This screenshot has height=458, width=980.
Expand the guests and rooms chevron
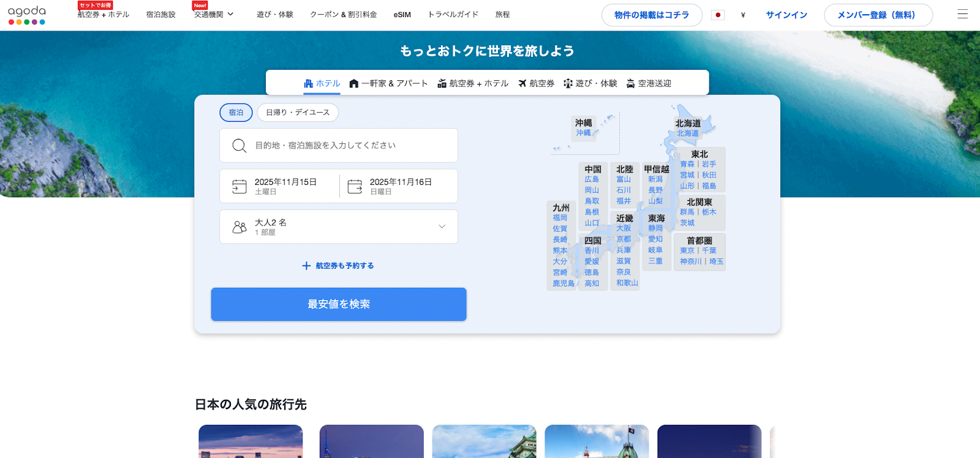tap(442, 227)
